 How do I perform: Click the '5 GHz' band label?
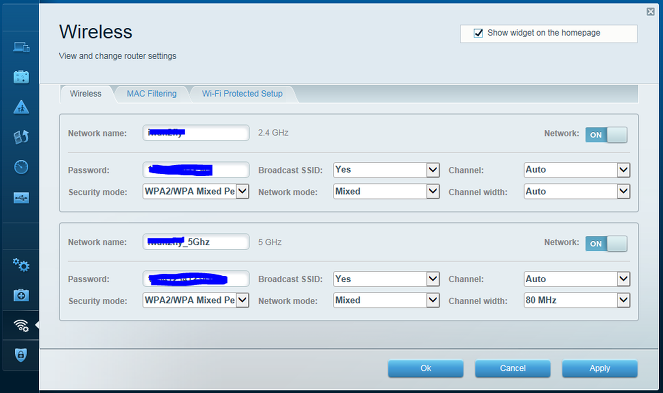(270, 242)
